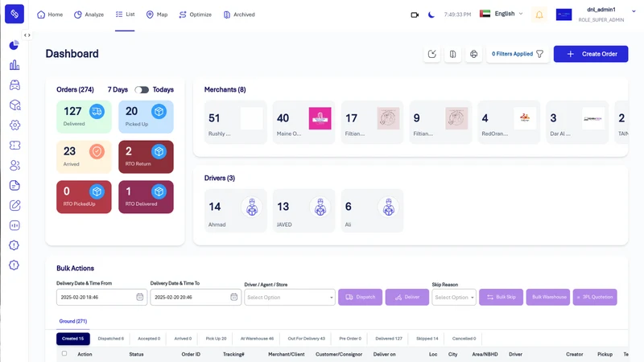Open the package search sidebar icon
Viewport: 644px width, 362px height.
click(x=14, y=105)
